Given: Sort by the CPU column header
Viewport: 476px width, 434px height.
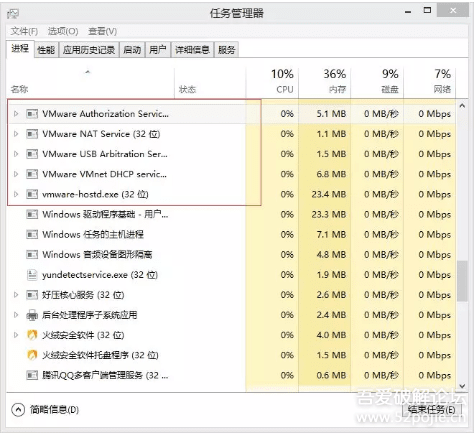Looking at the screenshot, I should pos(272,83).
